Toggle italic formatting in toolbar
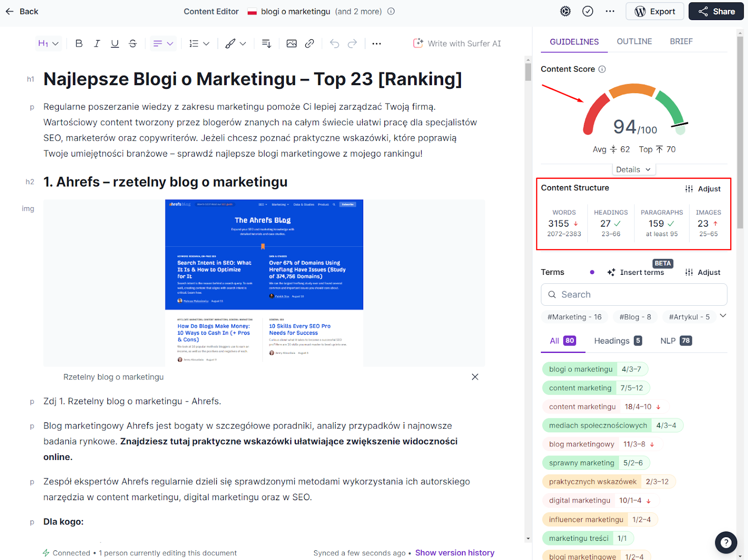The width and height of the screenshot is (748, 560). [x=97, y=43]
